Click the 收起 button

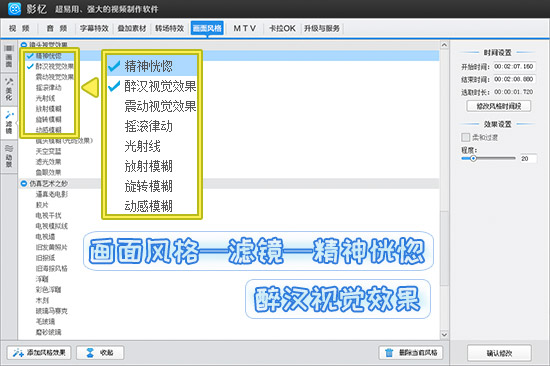100,353
